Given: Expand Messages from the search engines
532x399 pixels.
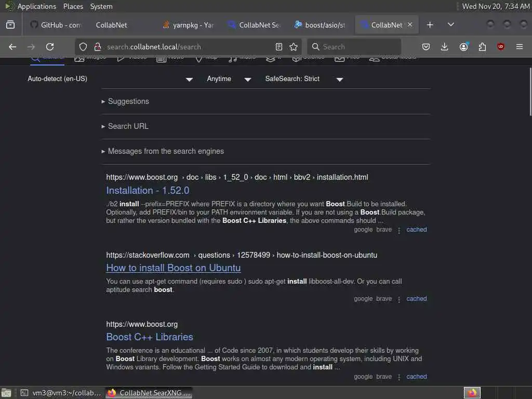Looking at the screenshot, I should (166, 151).
